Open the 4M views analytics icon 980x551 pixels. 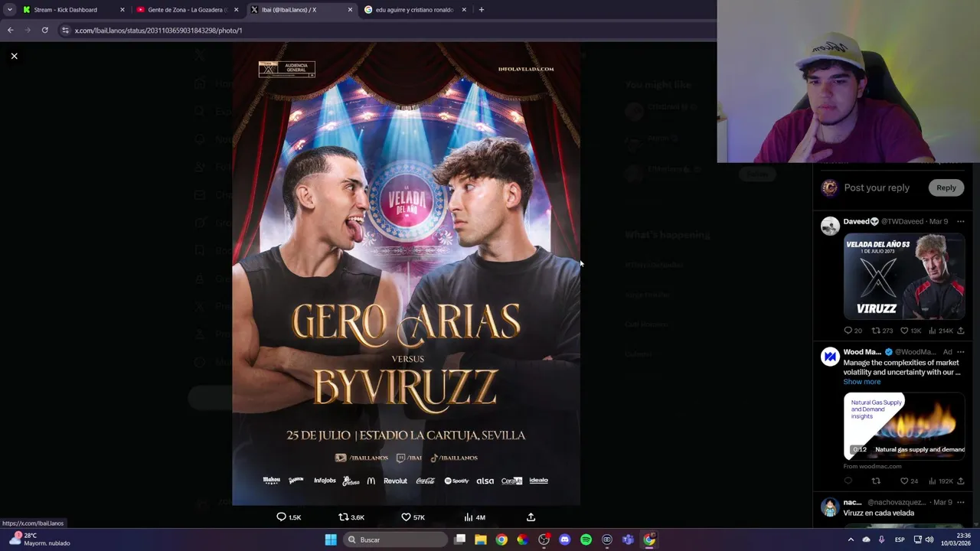[x=475, y=517]
